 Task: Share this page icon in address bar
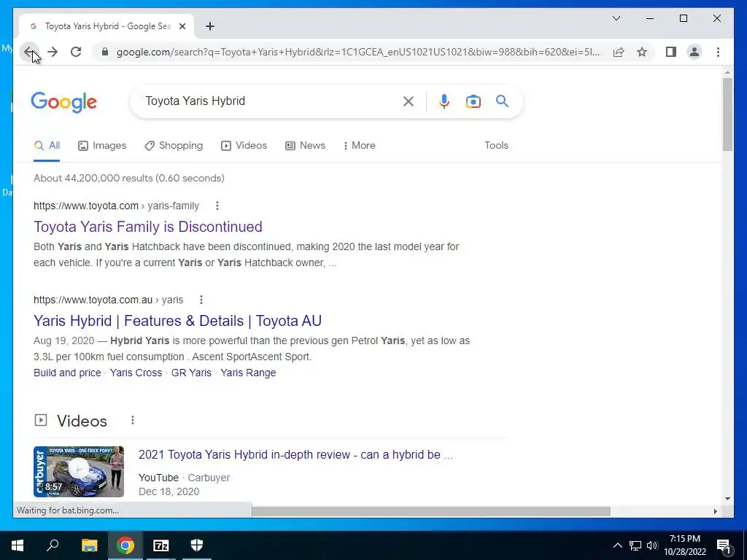point(619,52)
